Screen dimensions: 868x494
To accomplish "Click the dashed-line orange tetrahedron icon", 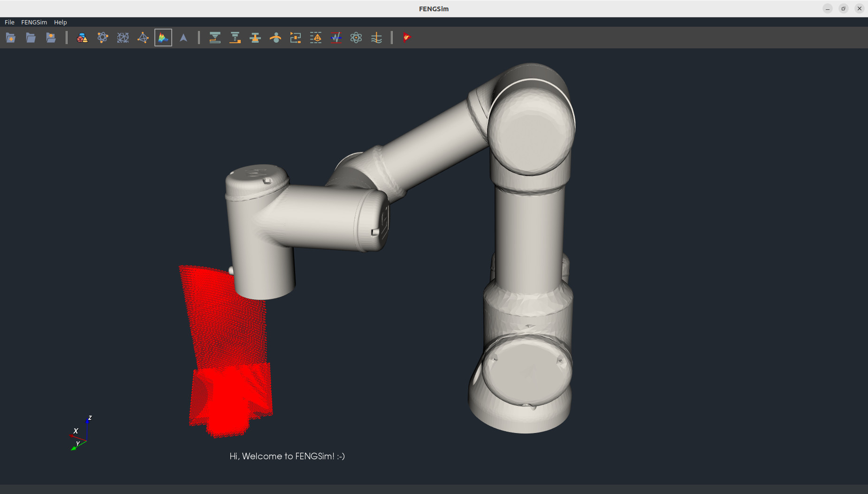I will pyautogui.click(x=316, y=38).
